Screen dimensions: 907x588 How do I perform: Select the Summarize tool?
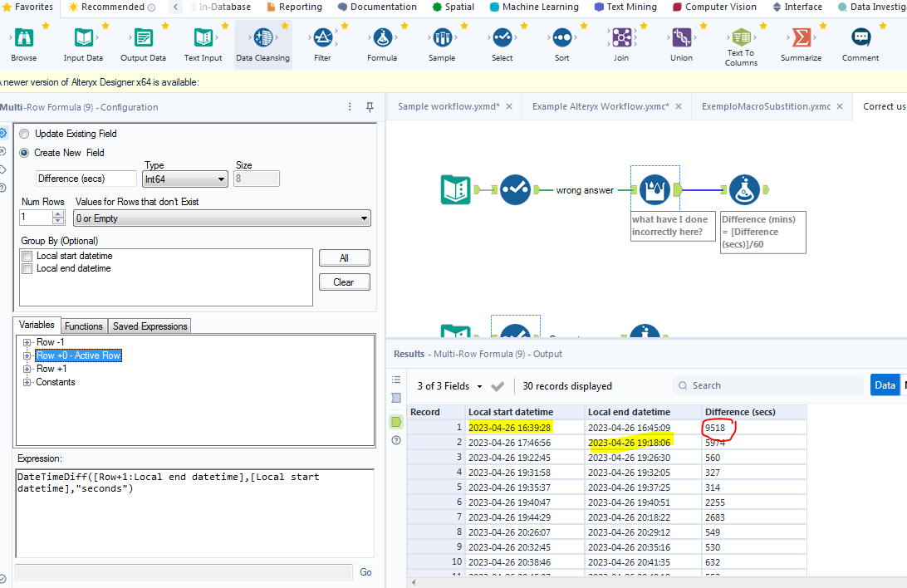point(801,38)
